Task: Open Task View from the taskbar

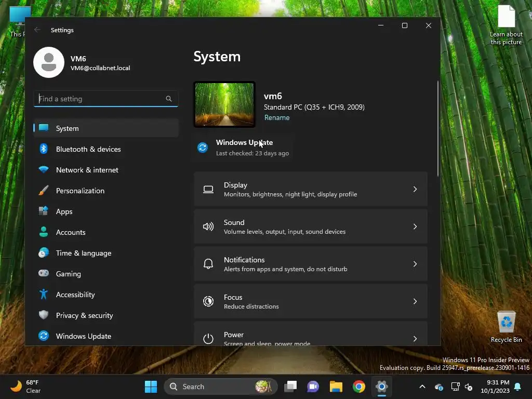Action: click(x=290, y=387)
